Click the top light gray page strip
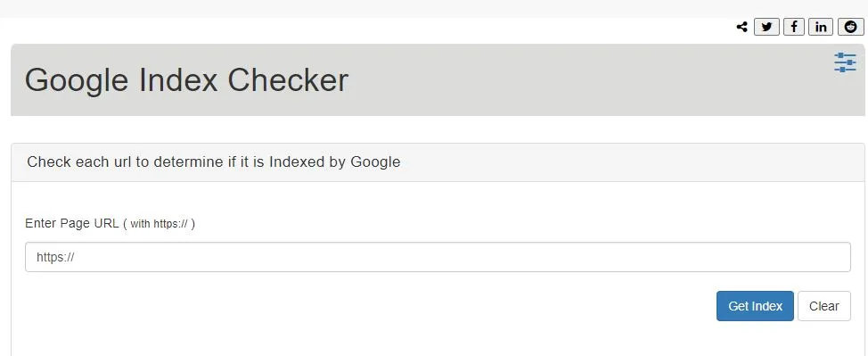868x356 pixels. (x=434, y=8)
